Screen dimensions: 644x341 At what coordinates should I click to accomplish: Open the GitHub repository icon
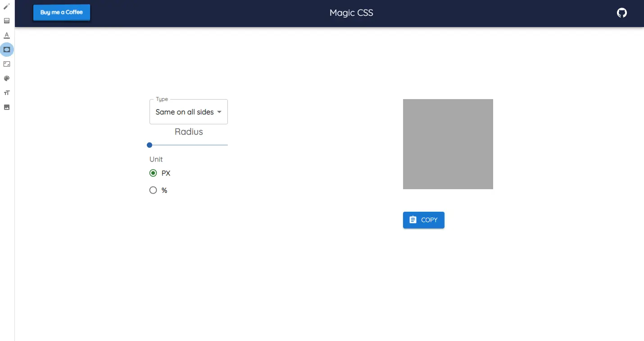621,13
